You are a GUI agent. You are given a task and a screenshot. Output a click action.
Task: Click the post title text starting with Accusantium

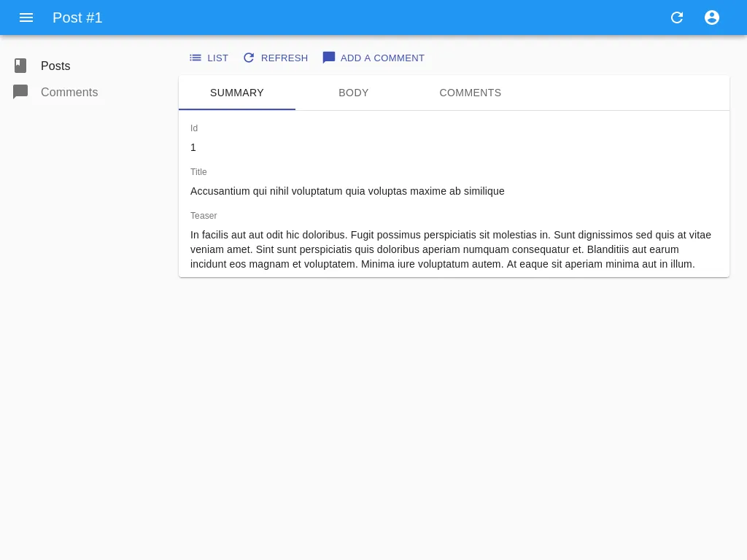pyautogui.click(x=347, y=191)
